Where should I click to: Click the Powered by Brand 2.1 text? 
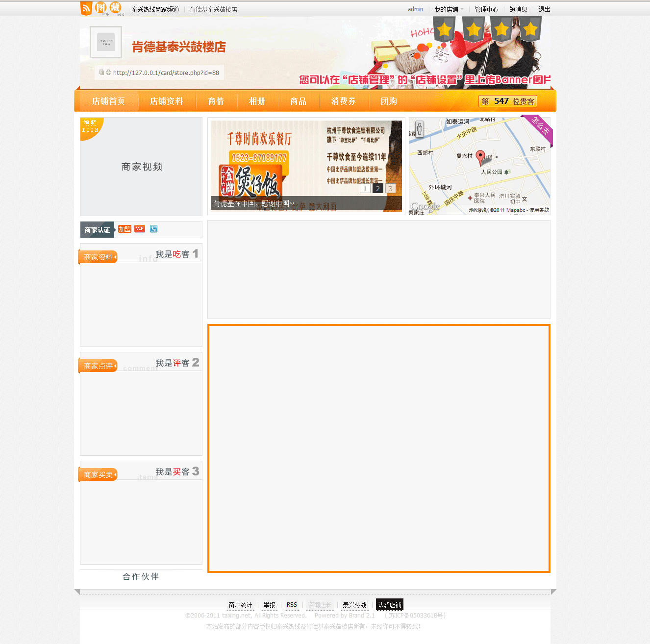(345, 616)
